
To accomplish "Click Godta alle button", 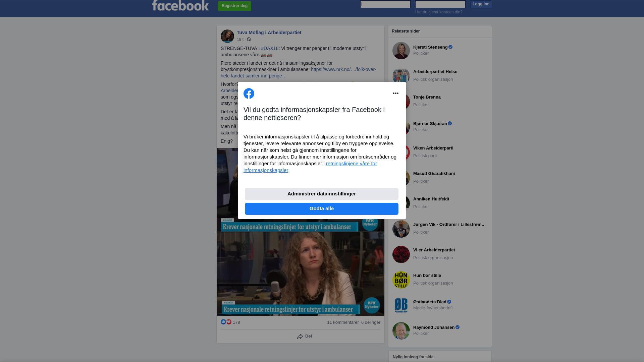I will (322, 209).
